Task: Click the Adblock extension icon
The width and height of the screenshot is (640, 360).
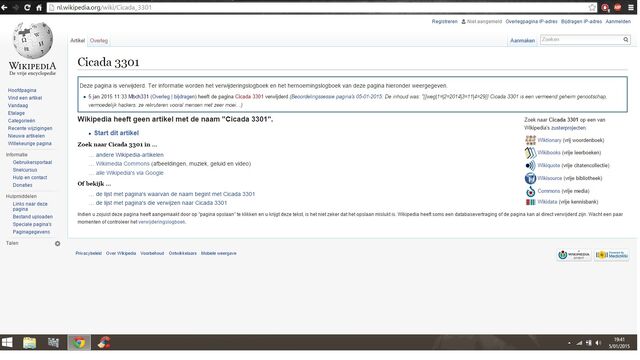Action: (x=618, y=7)
